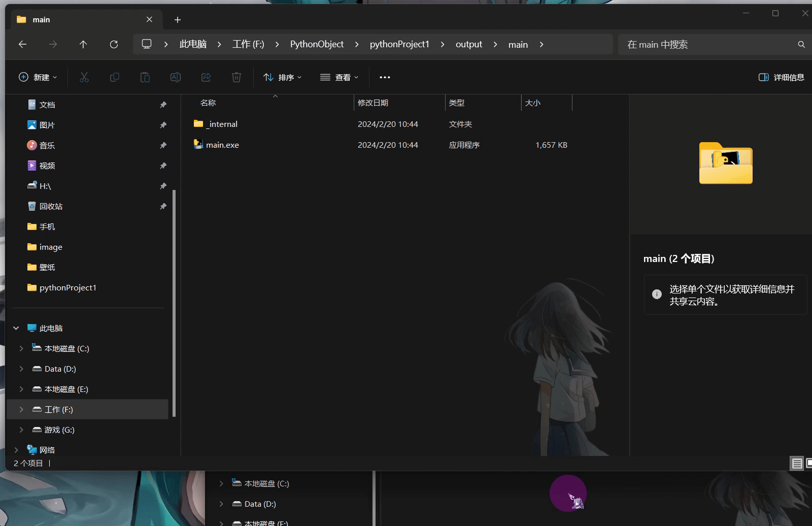Expand 本地磁盘 (C:) in navigation pane
This screenshot has height=526, width=812.
click(x=21, y=348)
